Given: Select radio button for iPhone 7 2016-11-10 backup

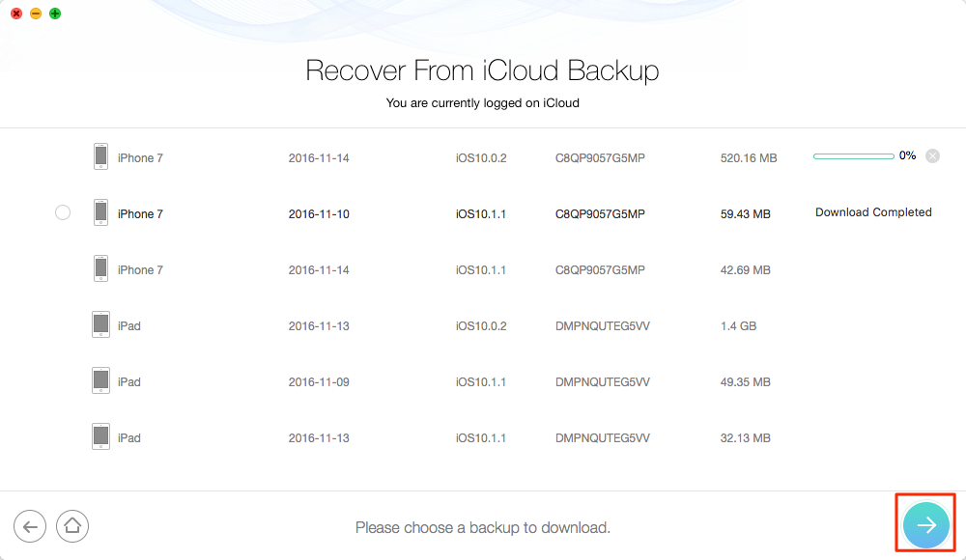Looking at the screenshot, I should 62,212.
